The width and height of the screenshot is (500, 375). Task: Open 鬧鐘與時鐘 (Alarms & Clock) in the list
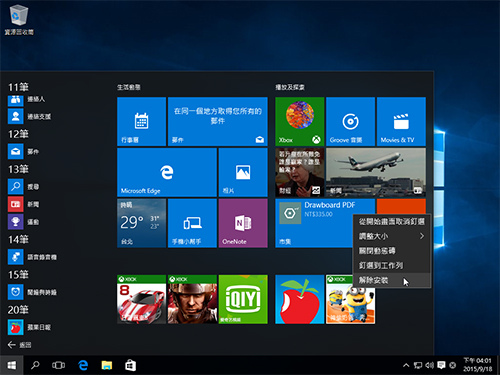[32, 292]
